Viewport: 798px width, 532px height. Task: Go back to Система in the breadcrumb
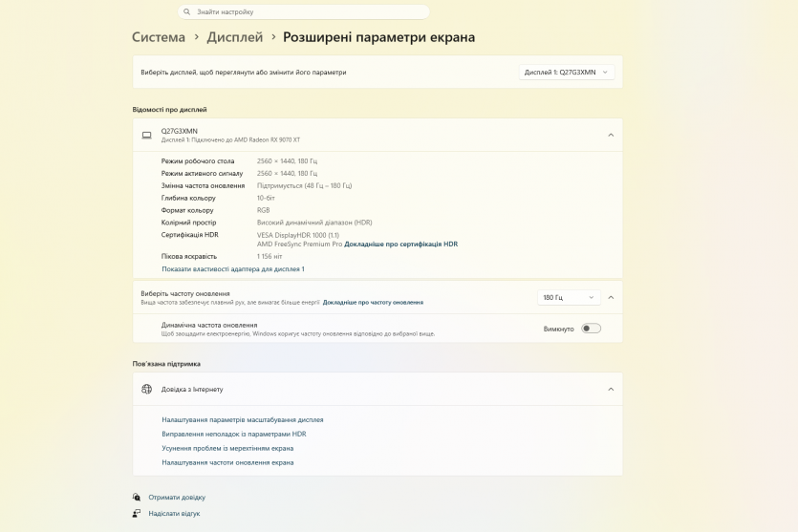point(159,37)
